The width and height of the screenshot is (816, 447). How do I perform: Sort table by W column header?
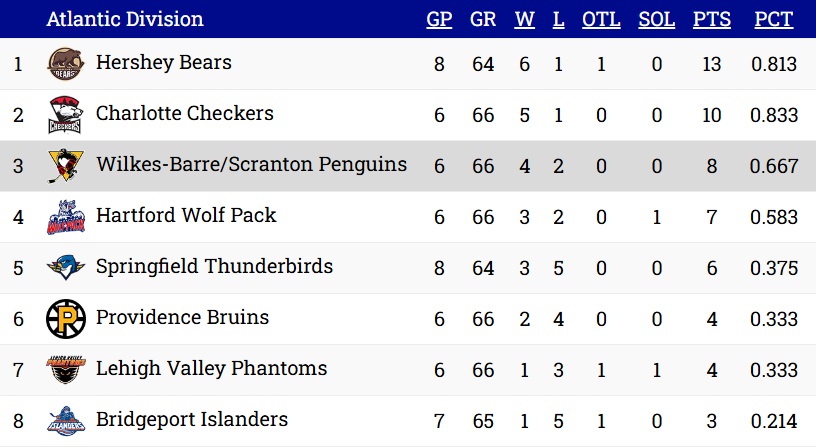click(525, 19)
